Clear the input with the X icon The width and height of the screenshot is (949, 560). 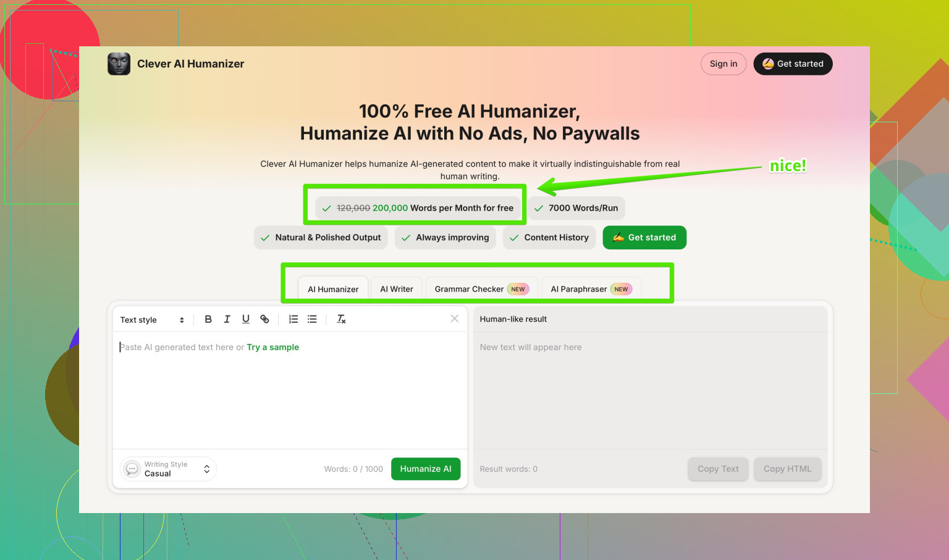click(x=455, y=319)
